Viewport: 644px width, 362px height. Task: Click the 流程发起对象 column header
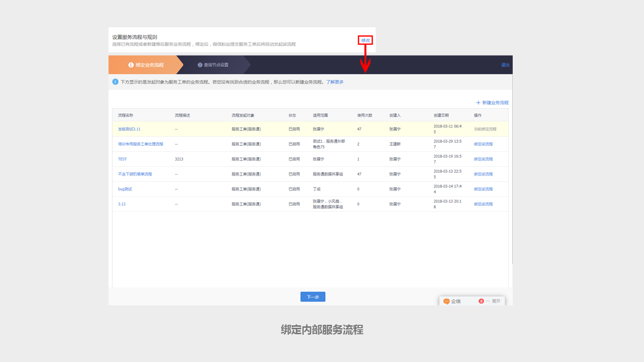[x=243, y=115]
